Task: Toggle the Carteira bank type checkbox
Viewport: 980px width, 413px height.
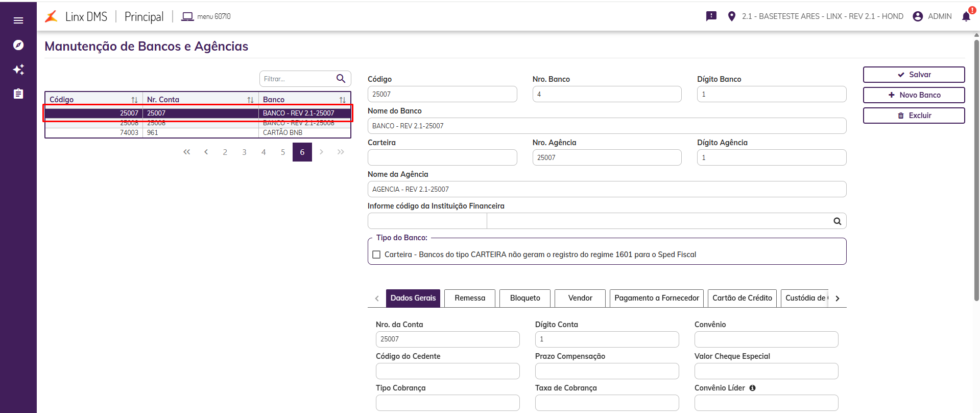Action: (x=377, y=255)
